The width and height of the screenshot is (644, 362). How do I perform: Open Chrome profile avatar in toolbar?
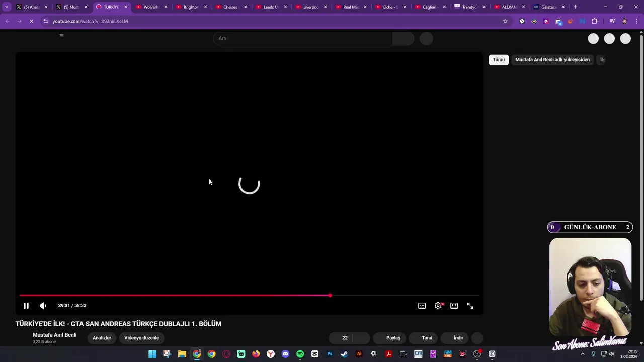click(625, 21)
